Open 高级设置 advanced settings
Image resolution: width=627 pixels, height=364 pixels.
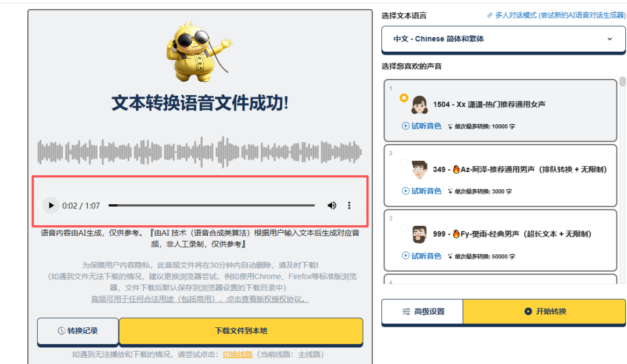(423, 312)
